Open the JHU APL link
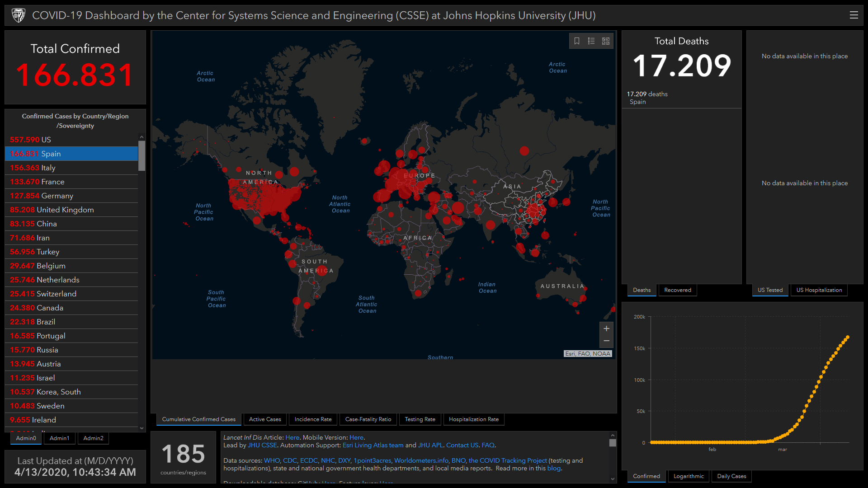The width and height of the screenshot is (868, 488). 430,445
